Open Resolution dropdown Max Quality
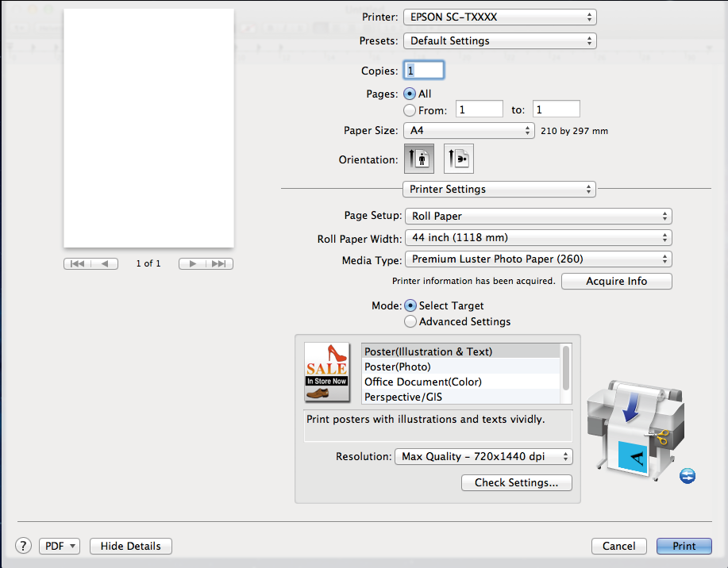 point(483,457)
